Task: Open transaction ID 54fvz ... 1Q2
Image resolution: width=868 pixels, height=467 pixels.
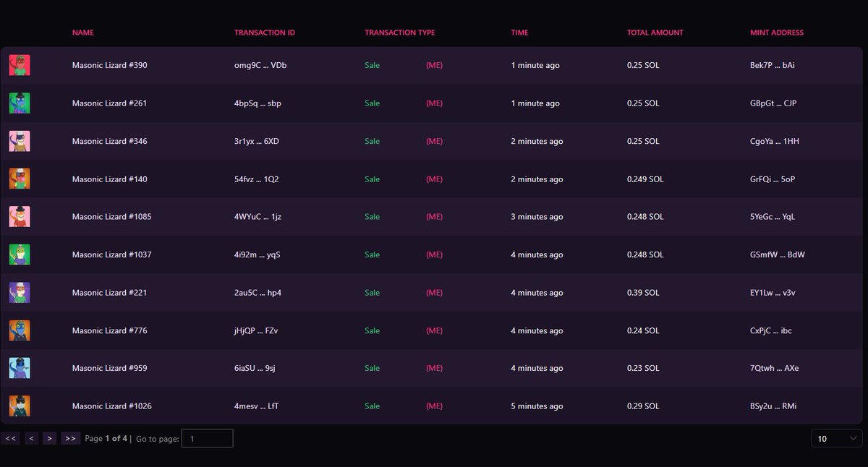Action: tap(257, 179)
